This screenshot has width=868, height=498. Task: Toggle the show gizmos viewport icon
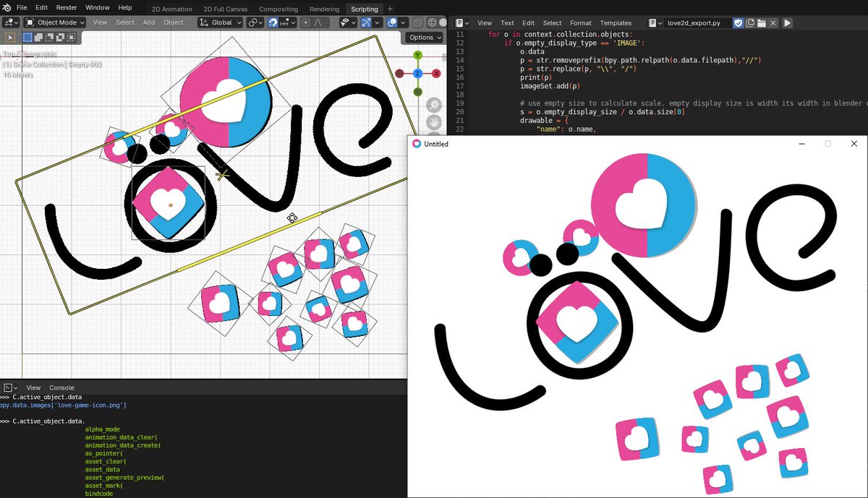366,22
